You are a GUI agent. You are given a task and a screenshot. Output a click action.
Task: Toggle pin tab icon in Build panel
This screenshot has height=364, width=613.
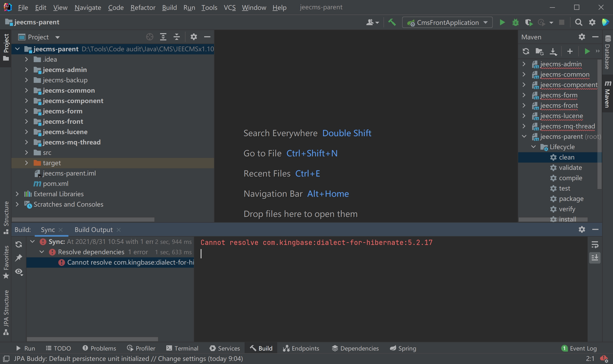(19, 258)
